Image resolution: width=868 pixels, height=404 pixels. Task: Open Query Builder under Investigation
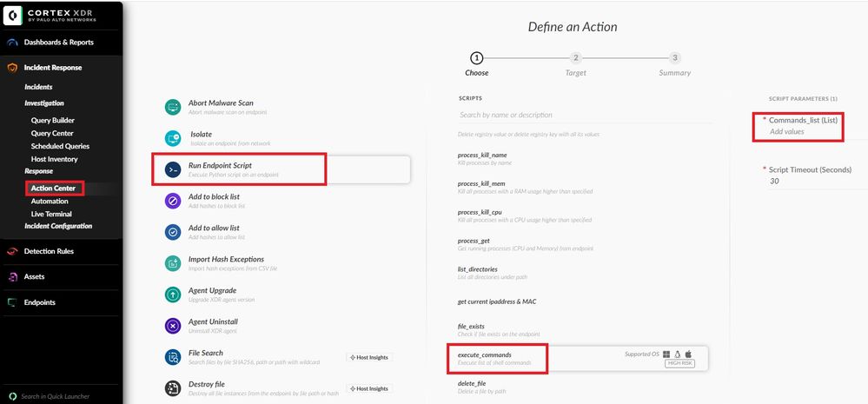pyautogui.click(x=53, y=120)
